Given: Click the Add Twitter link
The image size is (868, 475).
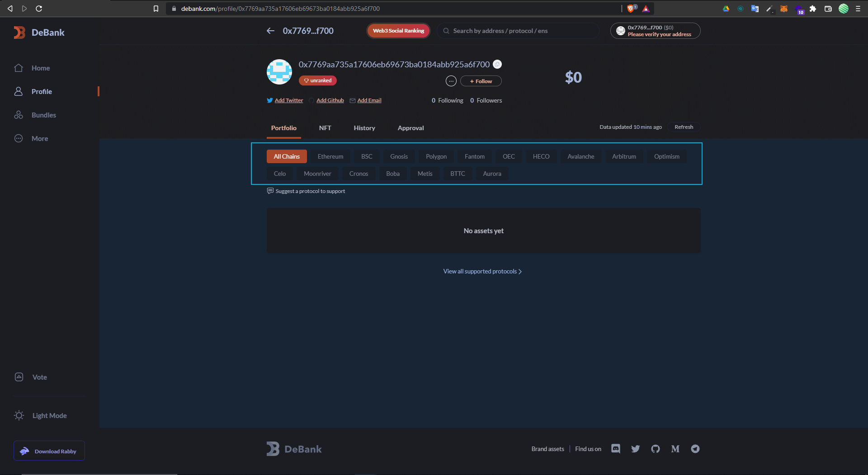Looking at the screenshot, I should pyautogui.click(x=288, y=100).
